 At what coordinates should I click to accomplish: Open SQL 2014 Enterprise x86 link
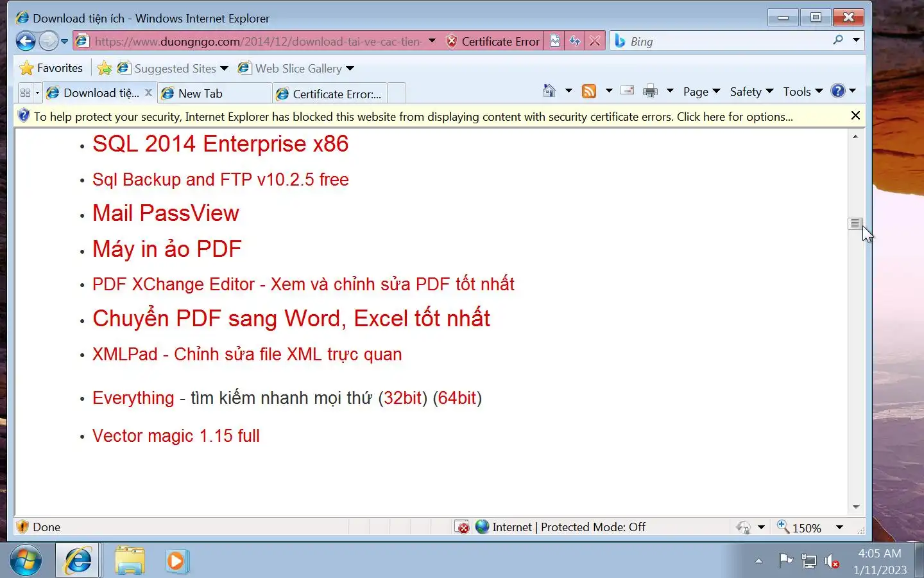click(x=220, y=144)
